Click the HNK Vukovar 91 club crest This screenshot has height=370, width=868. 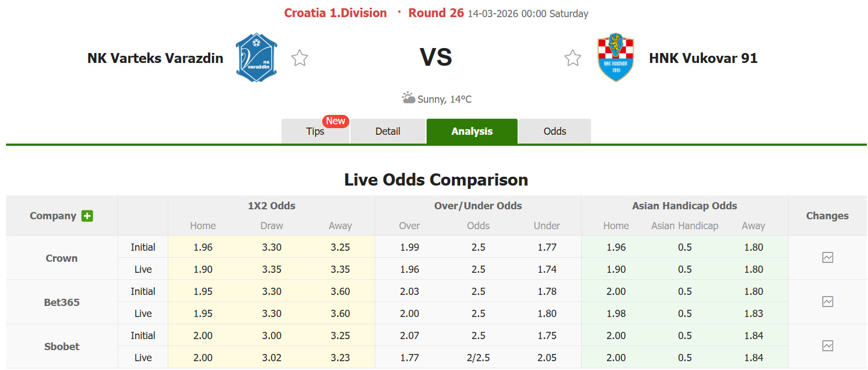point(615,57)
